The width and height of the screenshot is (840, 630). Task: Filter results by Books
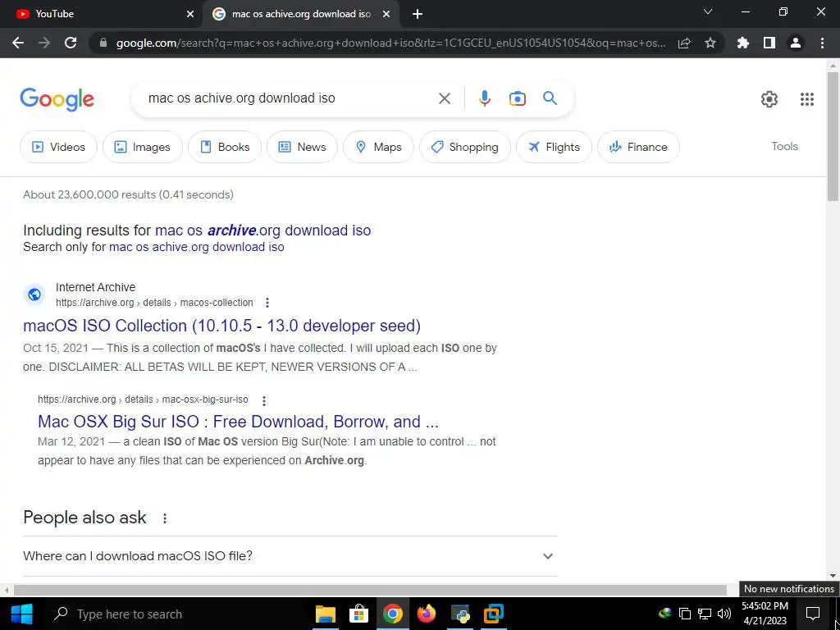pos(225,147)
